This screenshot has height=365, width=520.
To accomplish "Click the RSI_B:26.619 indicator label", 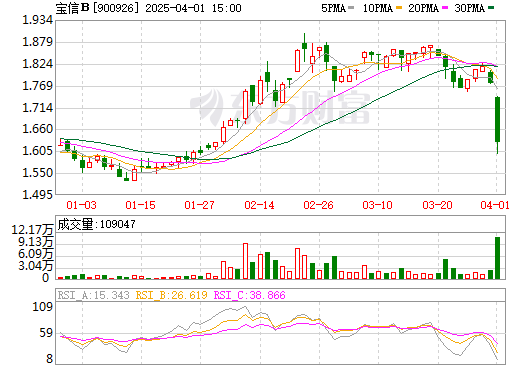I will [171, 295].
